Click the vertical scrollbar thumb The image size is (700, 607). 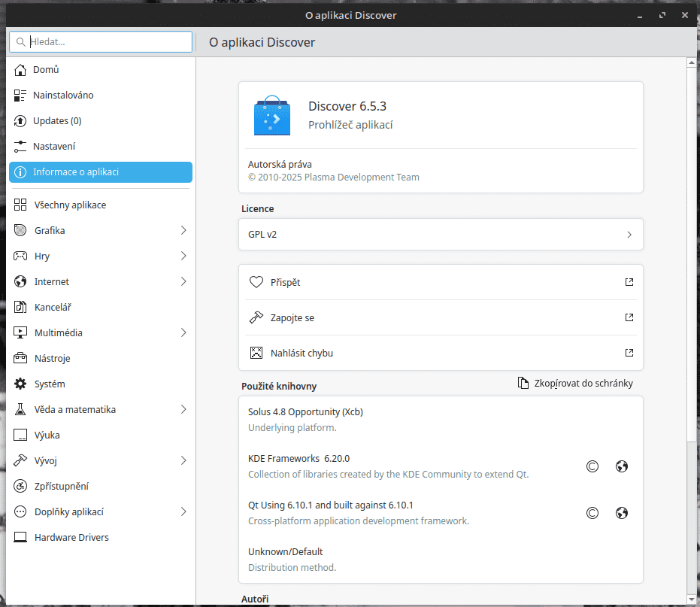[692, 254]
